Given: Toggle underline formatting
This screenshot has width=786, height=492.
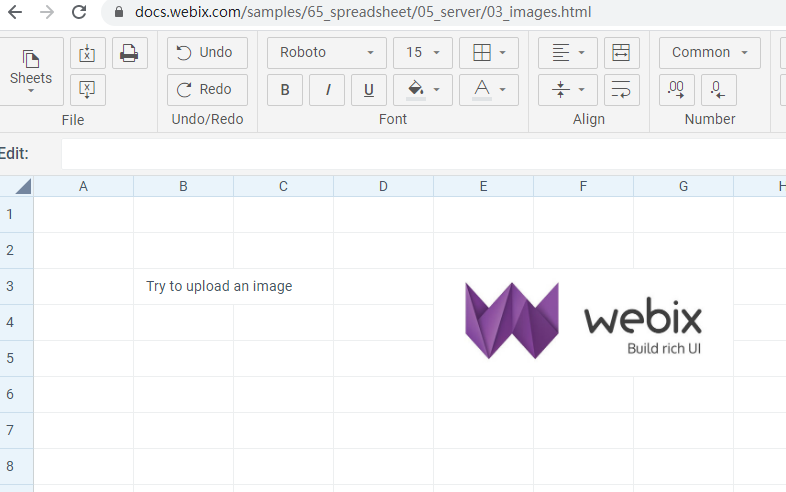Looking at the screenshot, I should (x=369, y=90).
